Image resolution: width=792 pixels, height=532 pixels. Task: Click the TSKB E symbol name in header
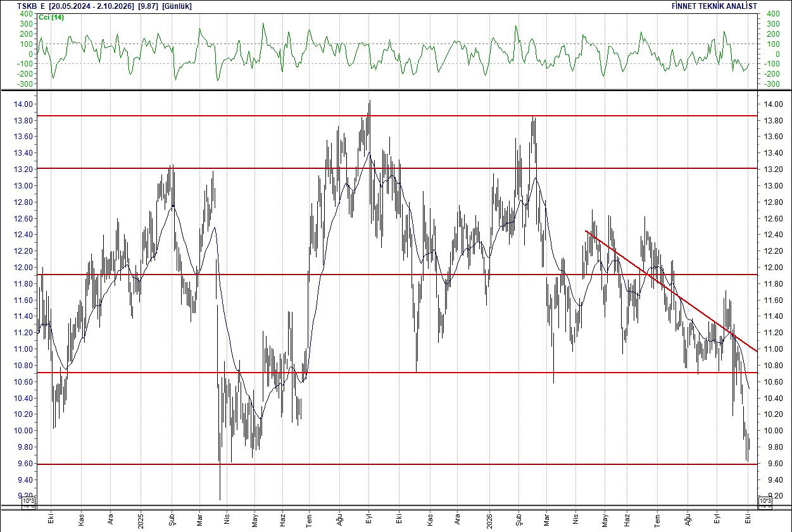click(x=32, y=6)
